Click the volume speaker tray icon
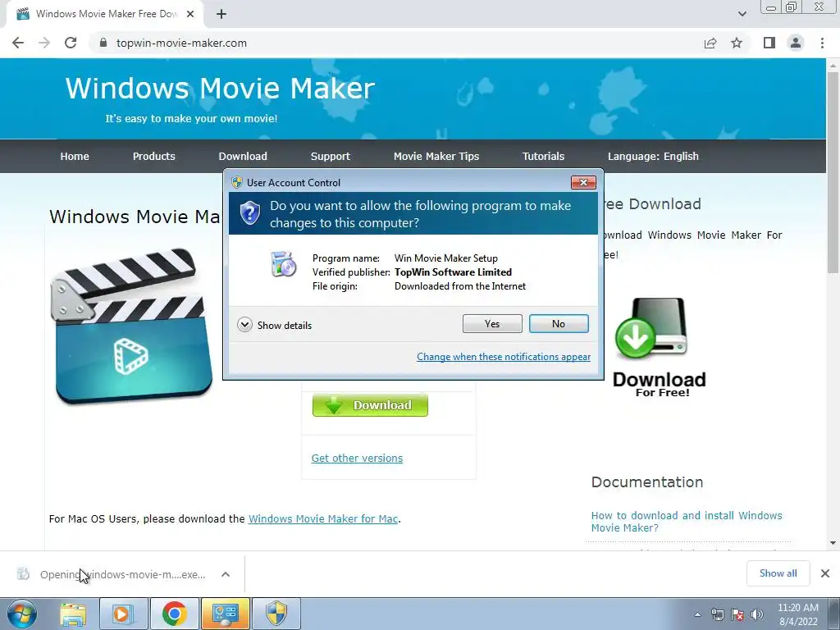840x630 pixels. 757,614
